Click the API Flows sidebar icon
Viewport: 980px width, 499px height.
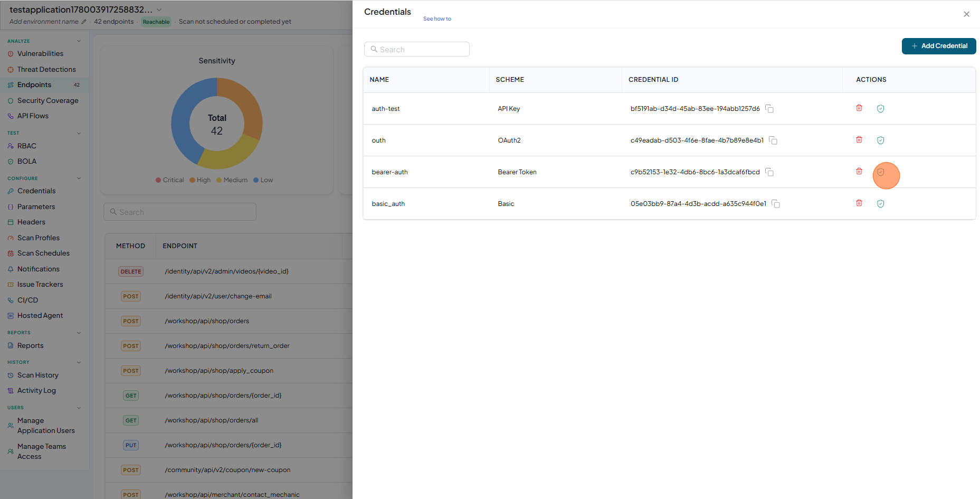[x=11, y=116]
